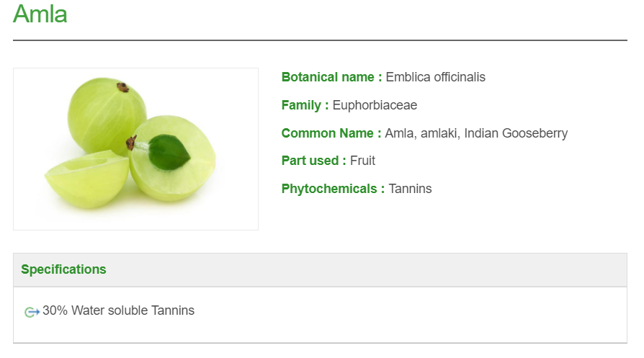Click the Amla, amlaki, Indian Gooseberry text
644x358 pixels.
(476, 133)
